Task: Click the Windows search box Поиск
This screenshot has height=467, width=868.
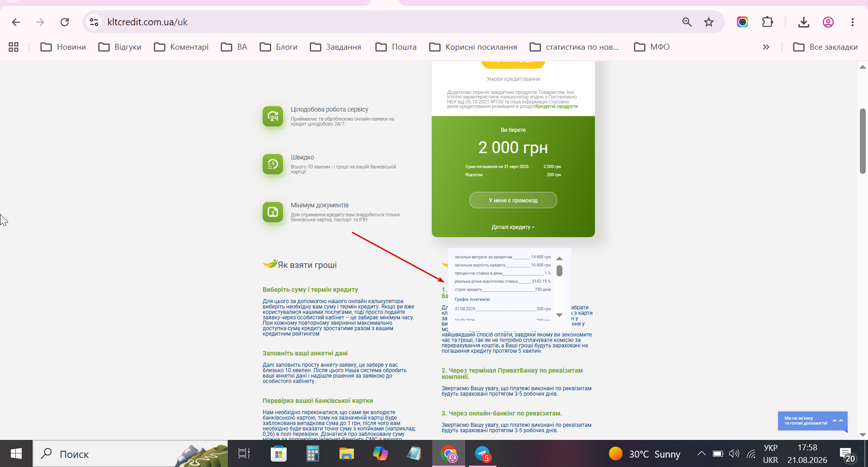Action: (130, 454)
